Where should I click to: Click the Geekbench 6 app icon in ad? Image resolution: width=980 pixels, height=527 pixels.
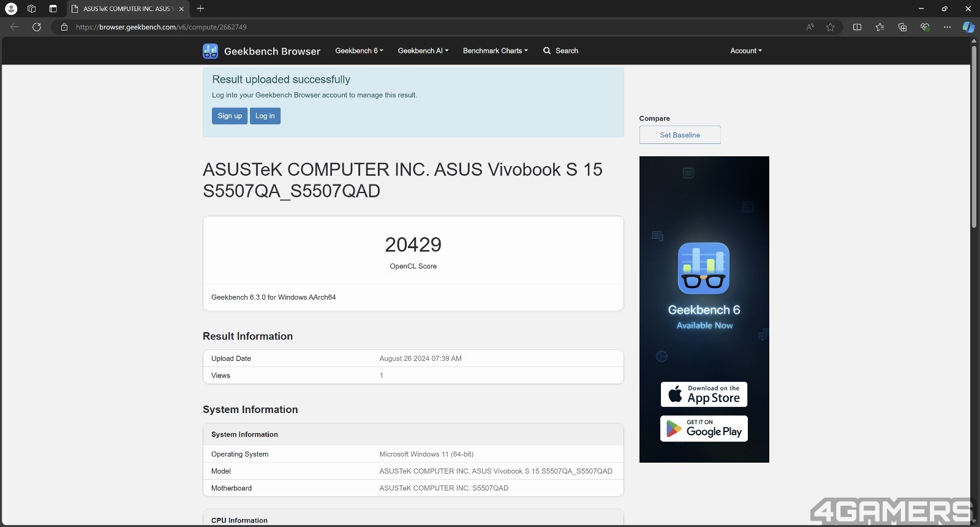[x=704, y=268]
